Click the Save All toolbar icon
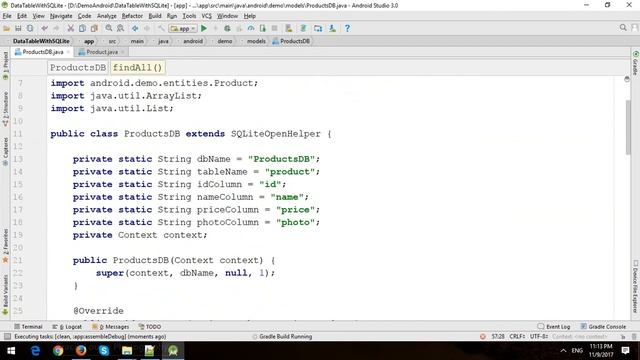 18,29
